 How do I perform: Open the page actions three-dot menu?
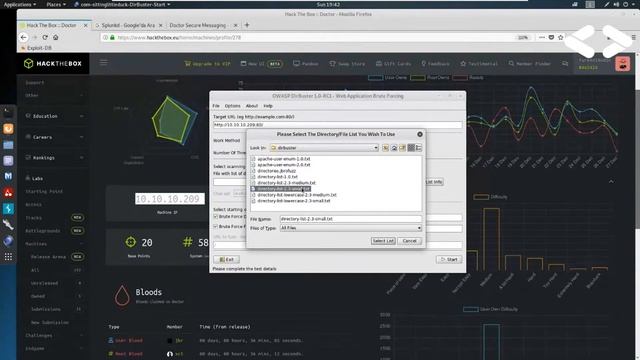(542, 37)
